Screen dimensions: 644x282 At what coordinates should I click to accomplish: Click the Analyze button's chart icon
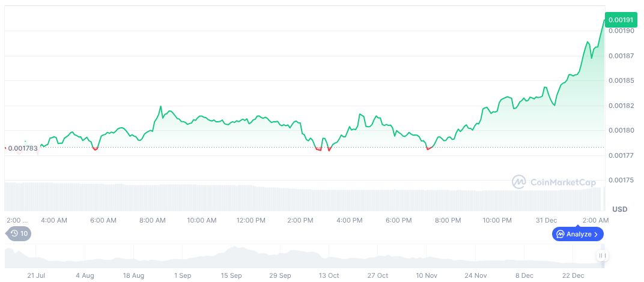click(x=560, y=234)
